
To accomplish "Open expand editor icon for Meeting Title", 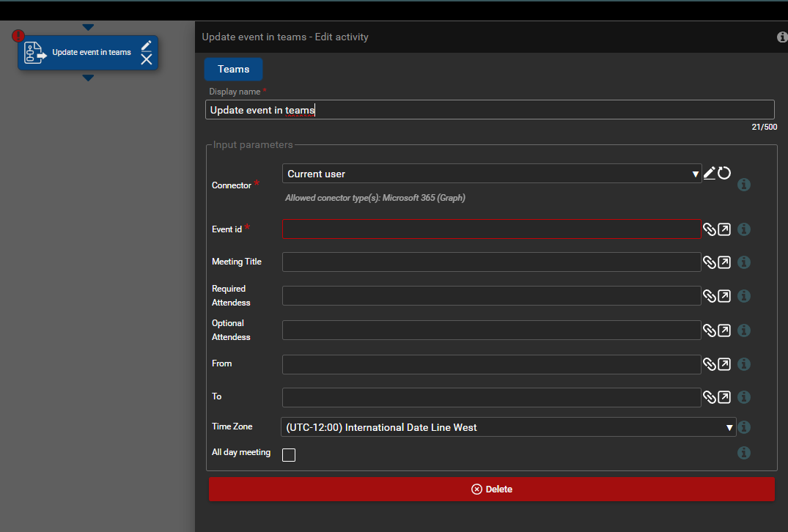I will pyautogui.click(x=724, y=262).
